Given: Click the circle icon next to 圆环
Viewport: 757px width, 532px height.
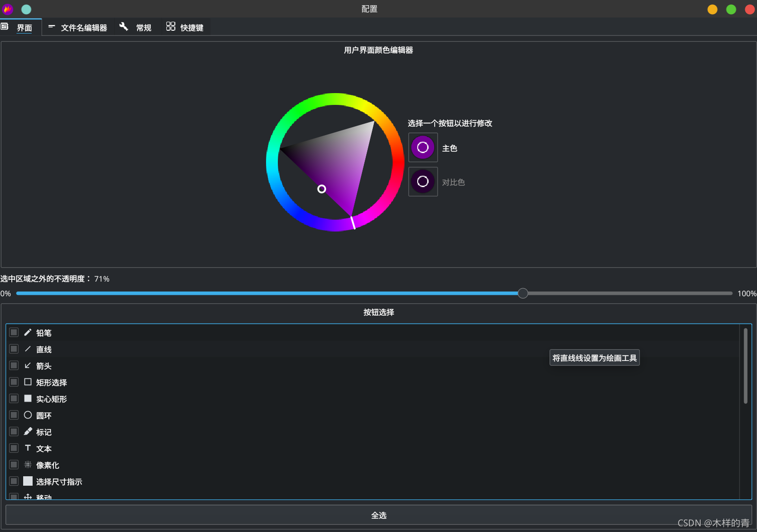Looking at the screenshot, I should [28, 415].
